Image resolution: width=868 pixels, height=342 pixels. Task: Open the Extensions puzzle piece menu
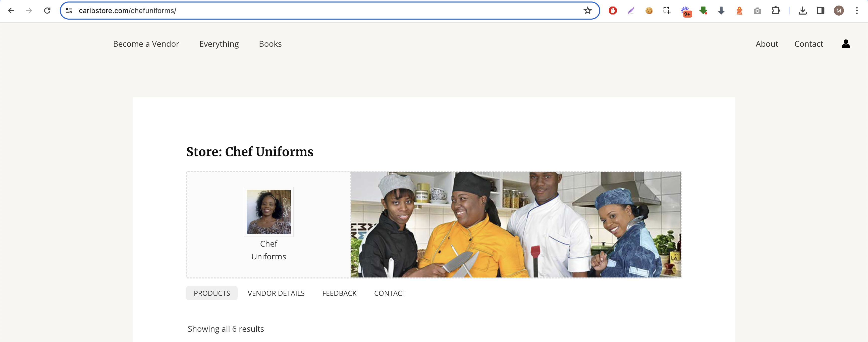click(x=776, y=11)
